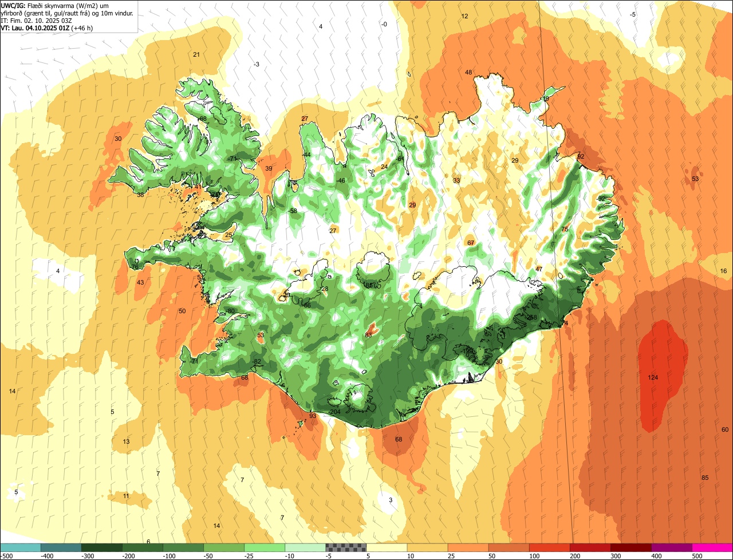
Task: Click the legend label -500
Action: [x=6, y=556]
